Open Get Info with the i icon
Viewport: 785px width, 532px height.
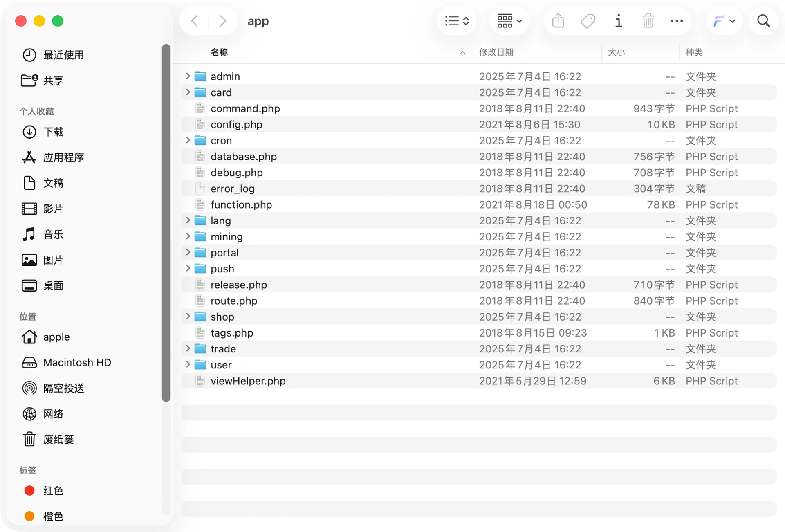[619, 21]
